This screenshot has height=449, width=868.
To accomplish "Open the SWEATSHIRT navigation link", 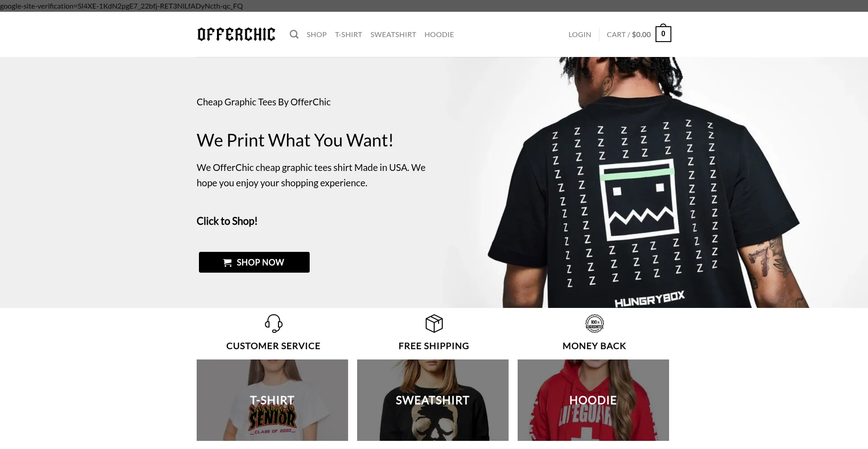I will pyautogui.click(x=393, y=34).
